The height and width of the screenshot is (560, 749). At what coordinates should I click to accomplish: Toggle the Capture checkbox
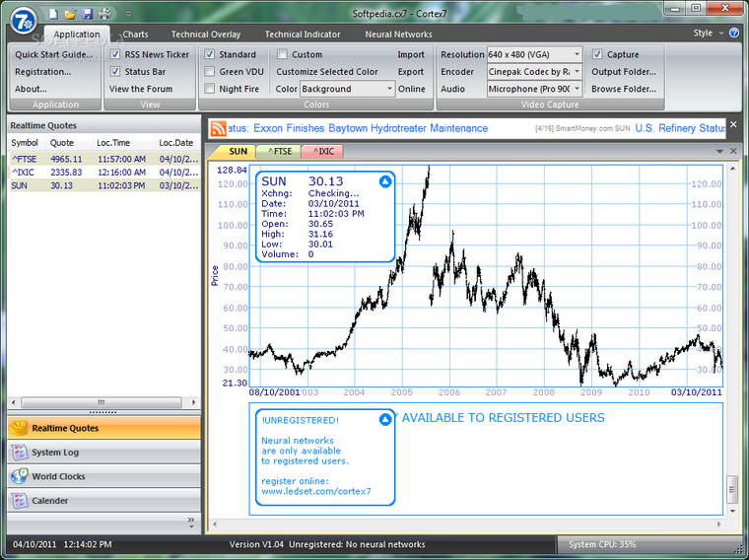(x=597, y=54)
